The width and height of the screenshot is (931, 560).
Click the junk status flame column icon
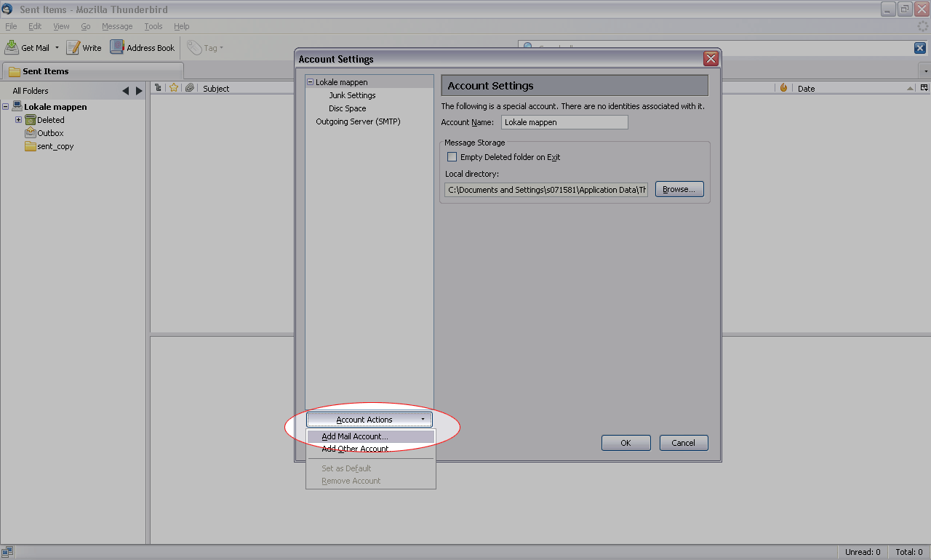tap(783, 88)
